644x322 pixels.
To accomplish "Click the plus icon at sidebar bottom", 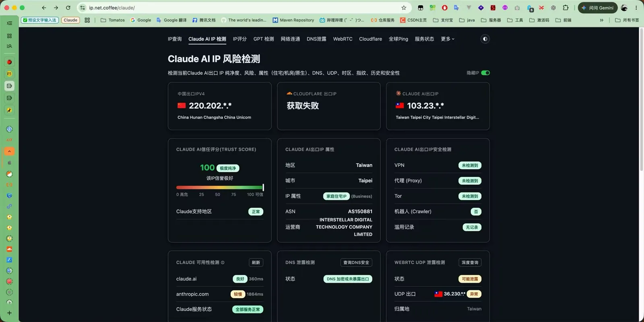I will tap(9, 313).
